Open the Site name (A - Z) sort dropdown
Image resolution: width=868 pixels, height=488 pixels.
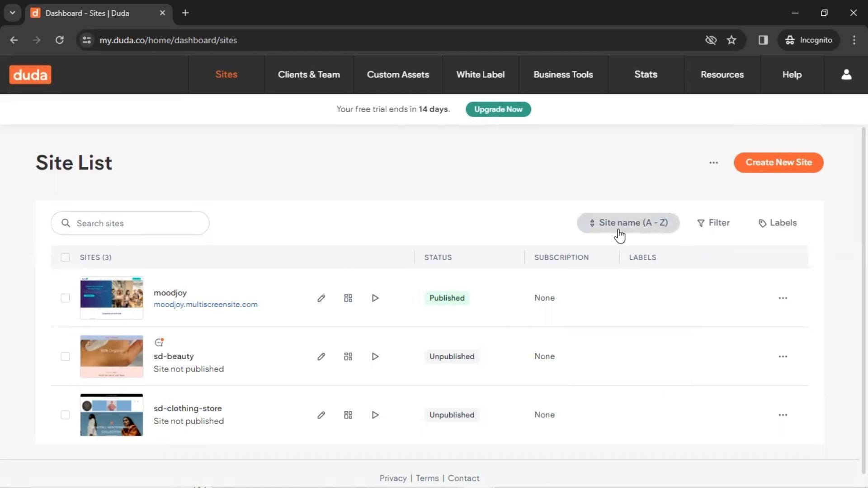(x=628, y=223)
